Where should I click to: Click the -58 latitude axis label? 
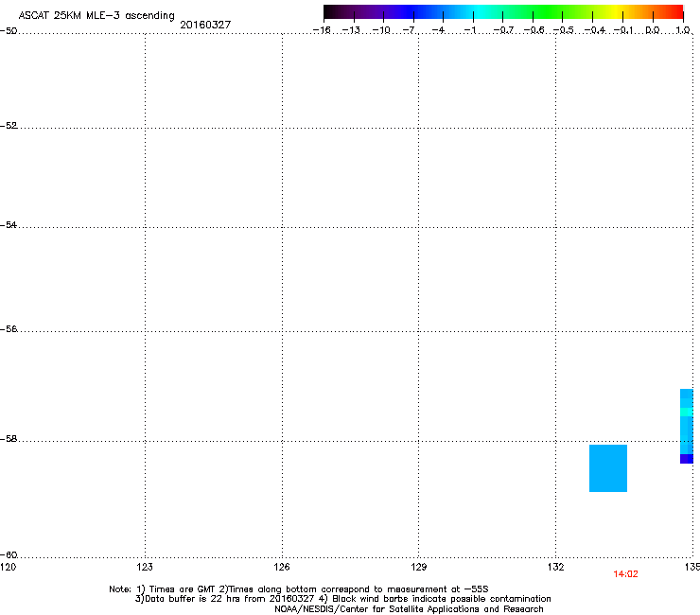[x=9, y=439]
